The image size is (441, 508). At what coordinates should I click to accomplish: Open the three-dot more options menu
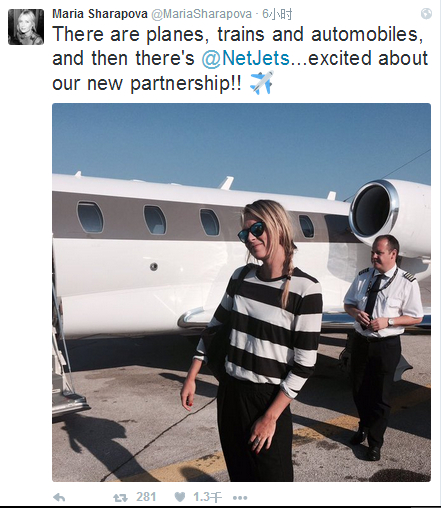click(240, 498)
